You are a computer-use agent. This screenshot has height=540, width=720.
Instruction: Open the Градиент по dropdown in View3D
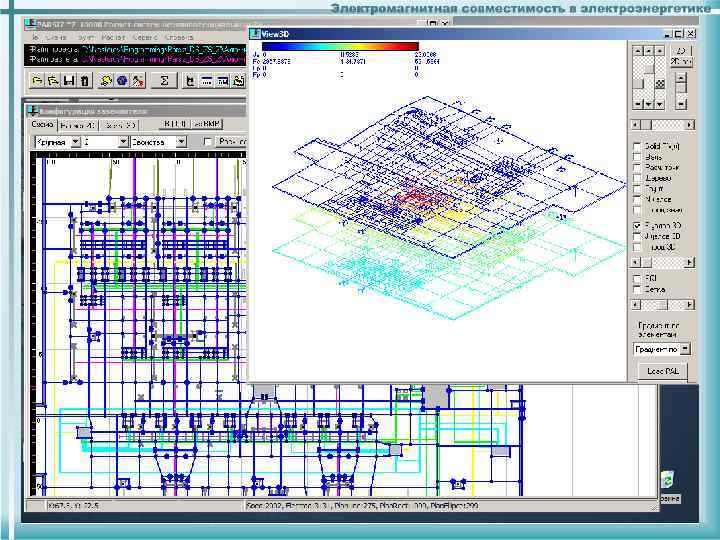[x=686, y=349]
